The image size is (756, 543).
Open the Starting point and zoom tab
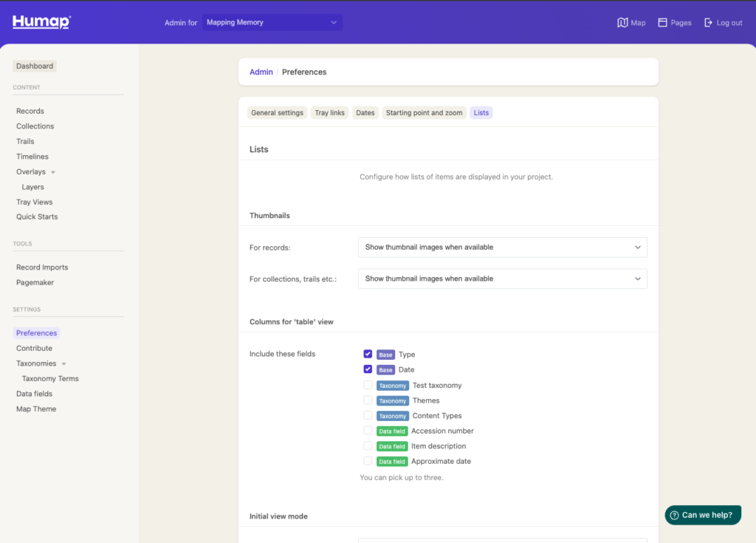424,113
